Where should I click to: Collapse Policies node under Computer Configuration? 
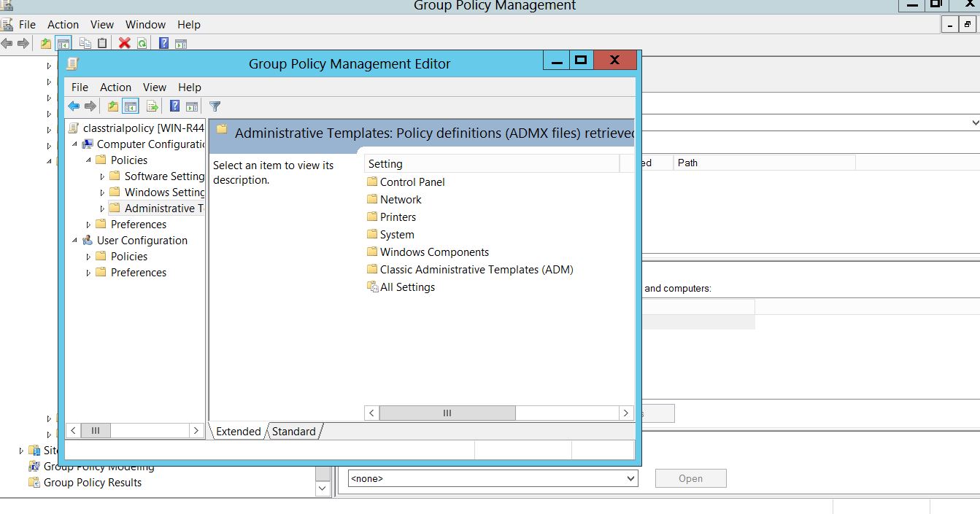coord(89,160)
